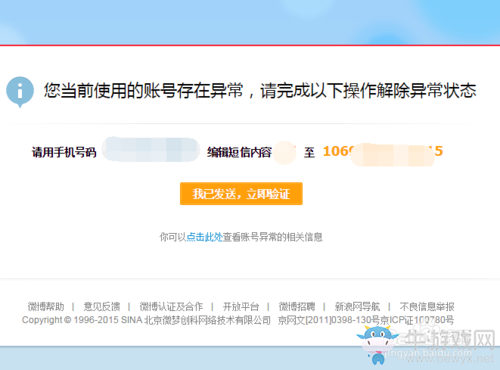
Task: Click the 请用手机号码 label
Action: pyautogui.click(x=64, y=152)
